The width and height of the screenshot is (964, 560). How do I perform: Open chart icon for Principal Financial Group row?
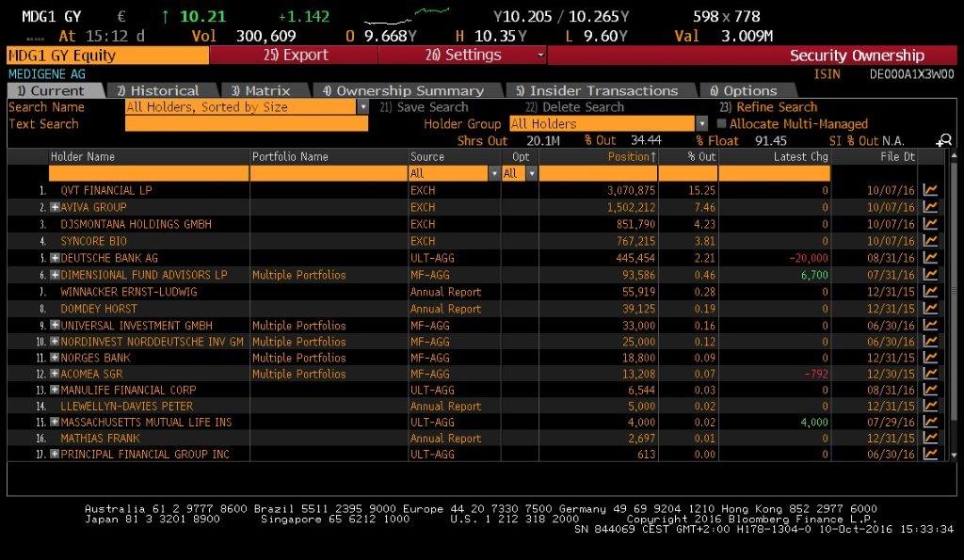click(x=930, y=454)
